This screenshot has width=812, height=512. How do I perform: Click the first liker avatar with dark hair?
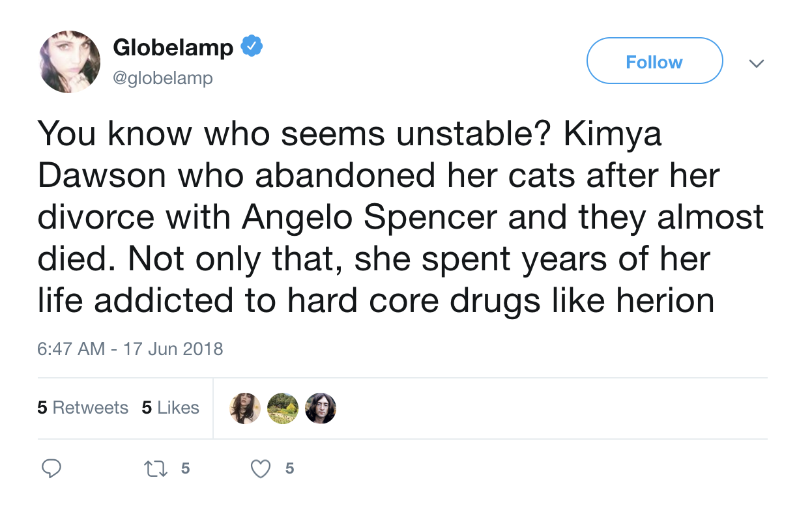pyautogui.click(x=245, y=408)
